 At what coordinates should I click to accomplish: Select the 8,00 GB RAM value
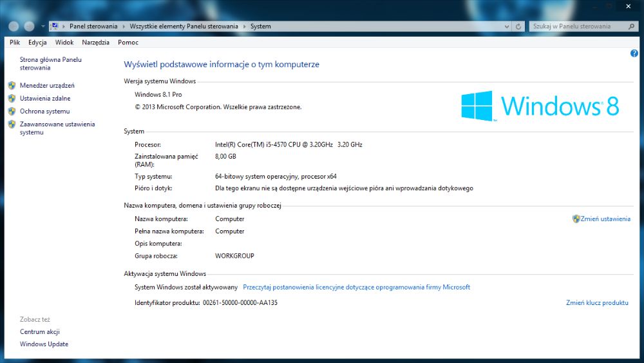coord(225,156)
